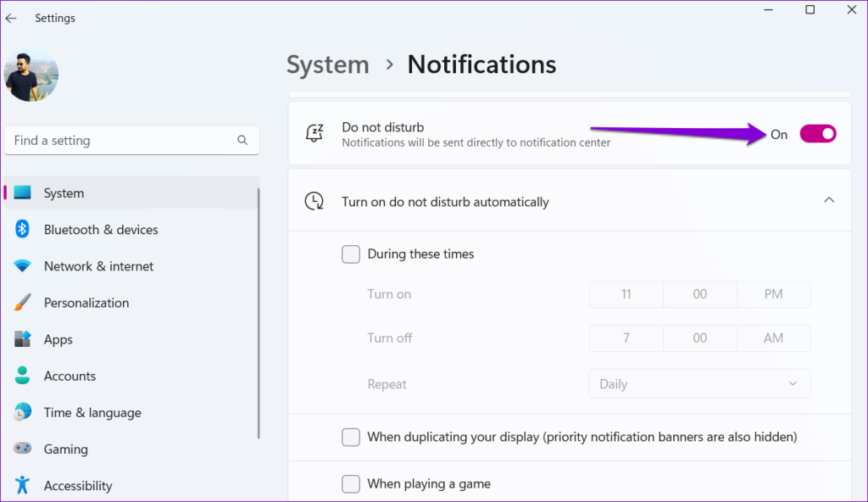Viewport: 868px width, 502px height.
Task: Open the Repeat dropdown set to Daily
Action: [x=698, y=383]
